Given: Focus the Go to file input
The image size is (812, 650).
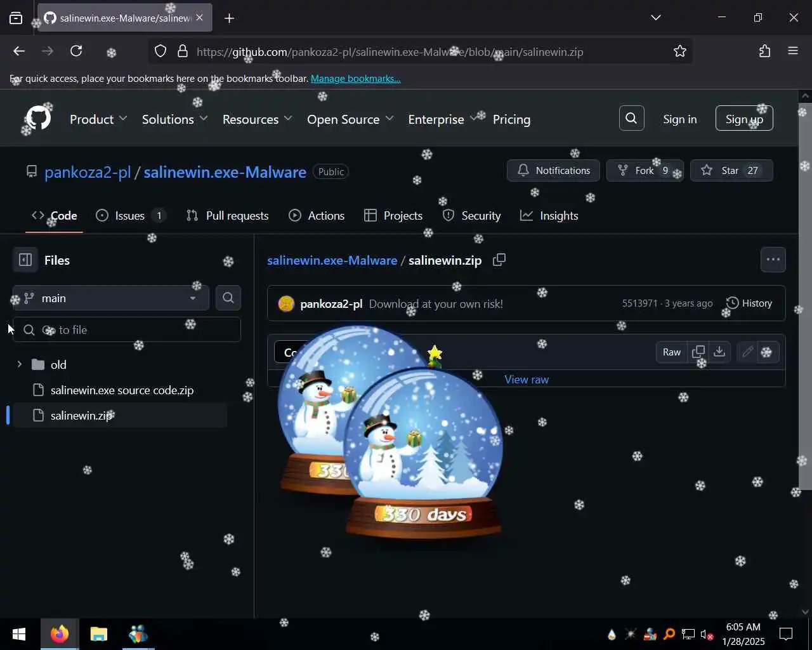Looking at the screenshot, I should [127, 329].
